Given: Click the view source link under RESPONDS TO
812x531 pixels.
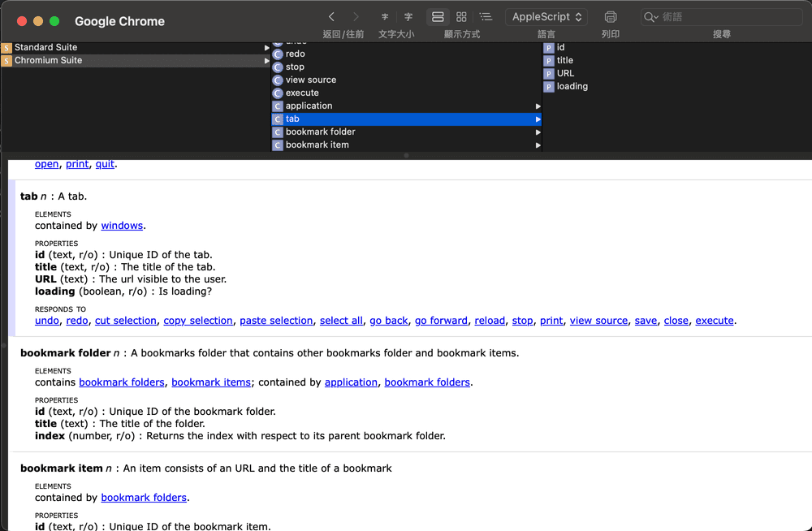Looking at the screenshot, I should click(x=598, y=320).
